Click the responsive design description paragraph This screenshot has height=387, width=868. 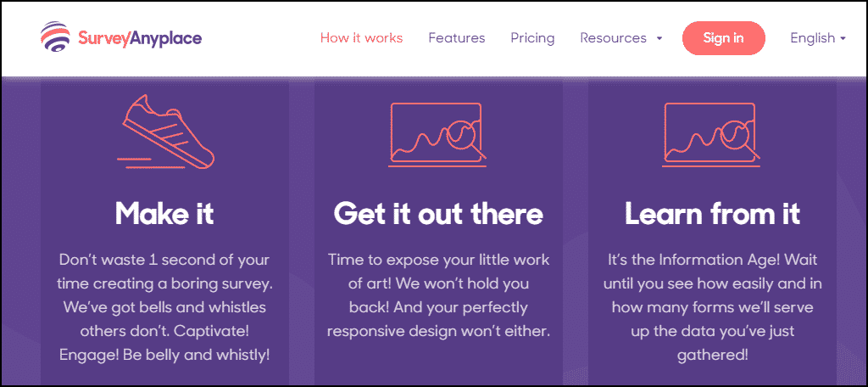click(438, 294)
